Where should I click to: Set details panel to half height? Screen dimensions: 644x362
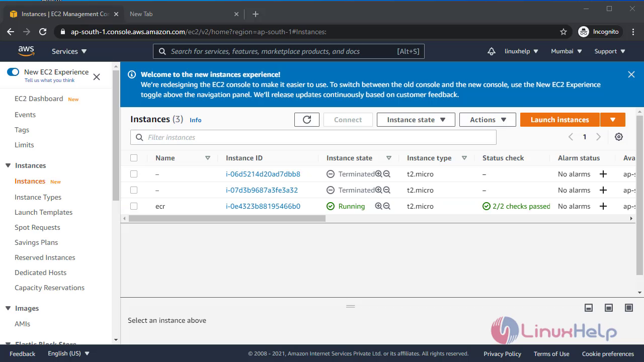[609, 308]
